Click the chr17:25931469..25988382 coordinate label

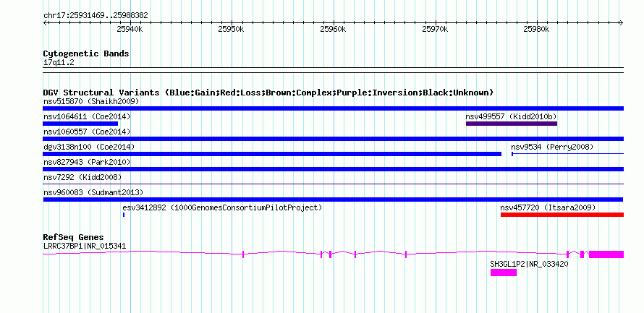point(96,16)
